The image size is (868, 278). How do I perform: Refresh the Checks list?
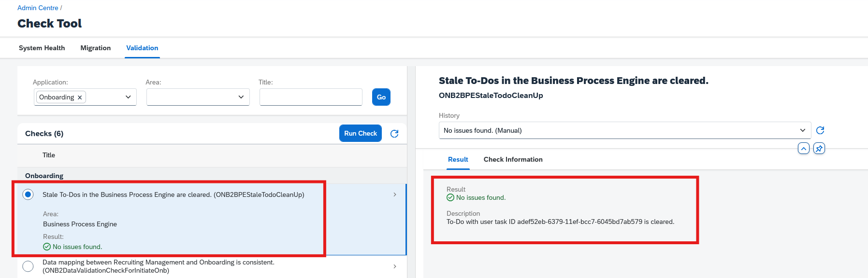[x=394, y=134]
